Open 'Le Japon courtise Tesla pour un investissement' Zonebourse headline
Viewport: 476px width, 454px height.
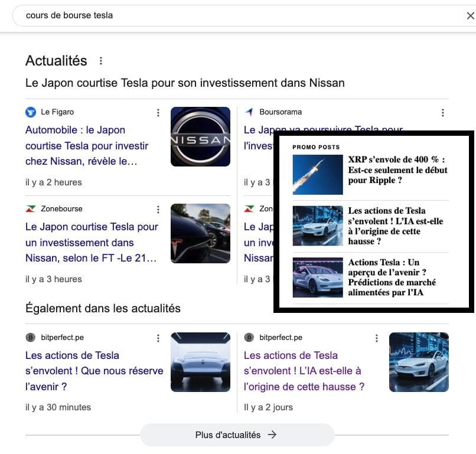pyautogui.click(x=92, y=243)
